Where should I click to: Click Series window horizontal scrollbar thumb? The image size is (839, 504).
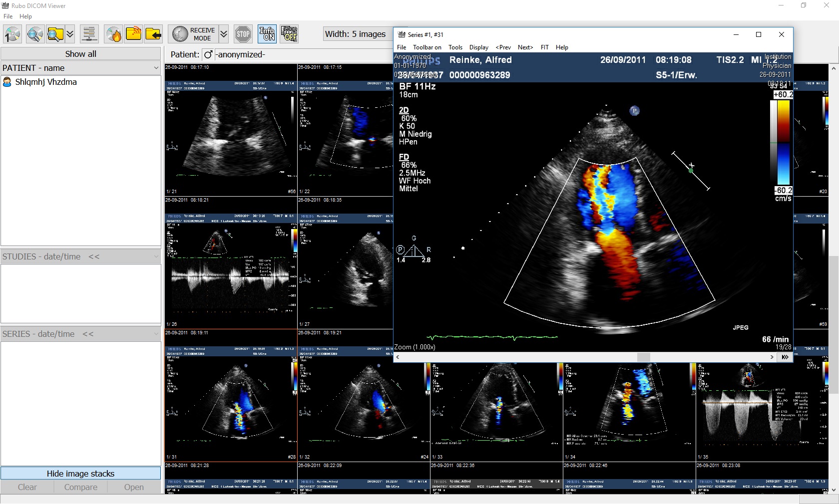(644, 357)
